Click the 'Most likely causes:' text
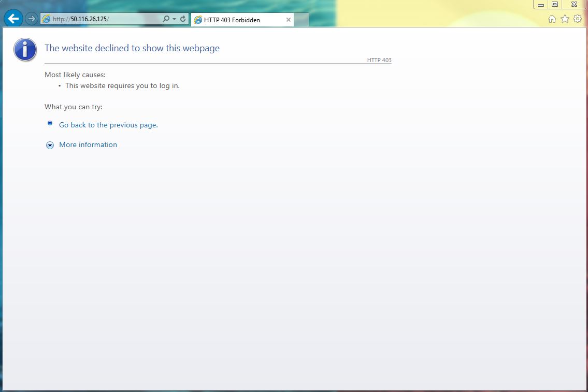Viewport: 588px width, 392px height. point(75,75)
